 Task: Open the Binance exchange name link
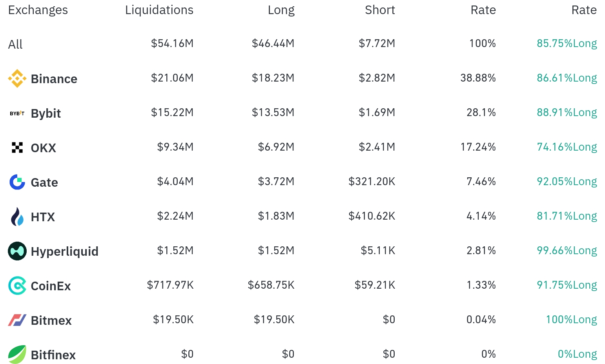[x=54, y=79]
